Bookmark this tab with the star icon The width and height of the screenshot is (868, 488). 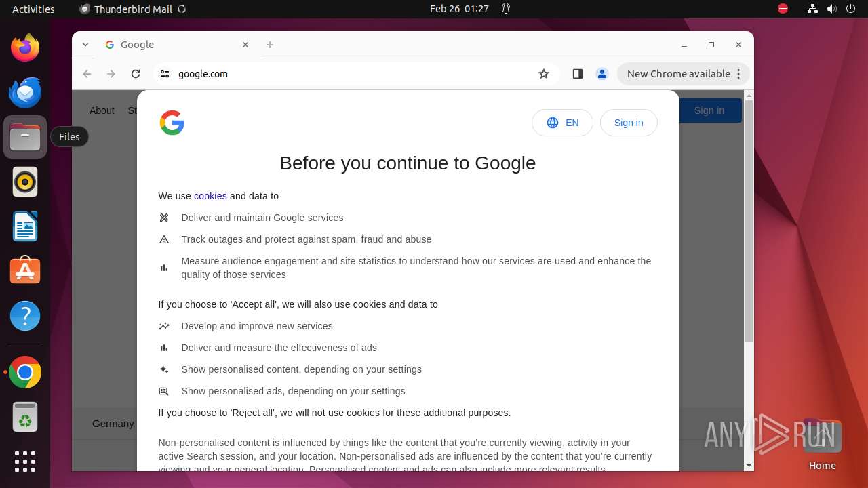coord(544,74)
